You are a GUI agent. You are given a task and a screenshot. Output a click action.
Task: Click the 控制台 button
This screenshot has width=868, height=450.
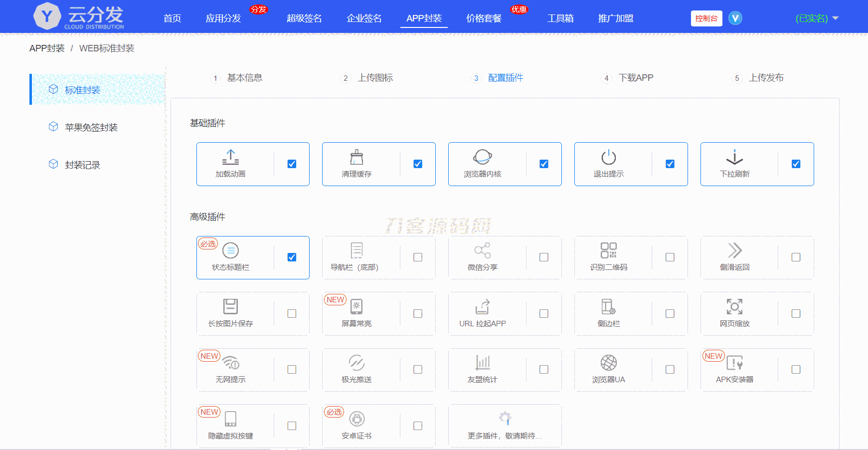[x=706, y=18]
